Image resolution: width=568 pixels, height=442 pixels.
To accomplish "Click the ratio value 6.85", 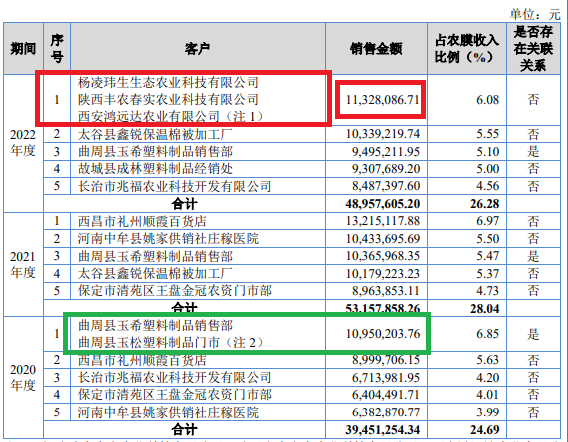I will (487, 334).
